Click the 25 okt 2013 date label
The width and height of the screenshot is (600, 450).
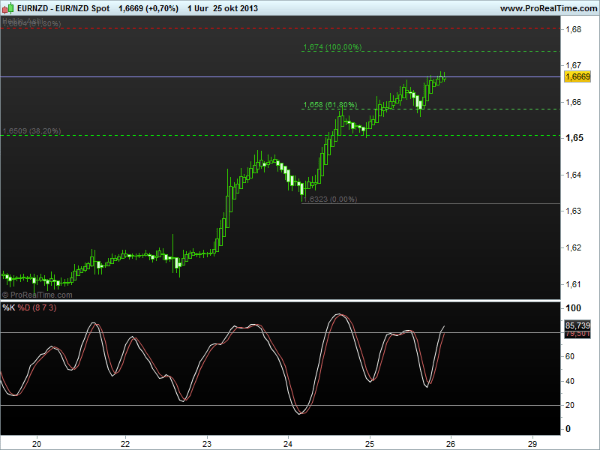(235, 8)
